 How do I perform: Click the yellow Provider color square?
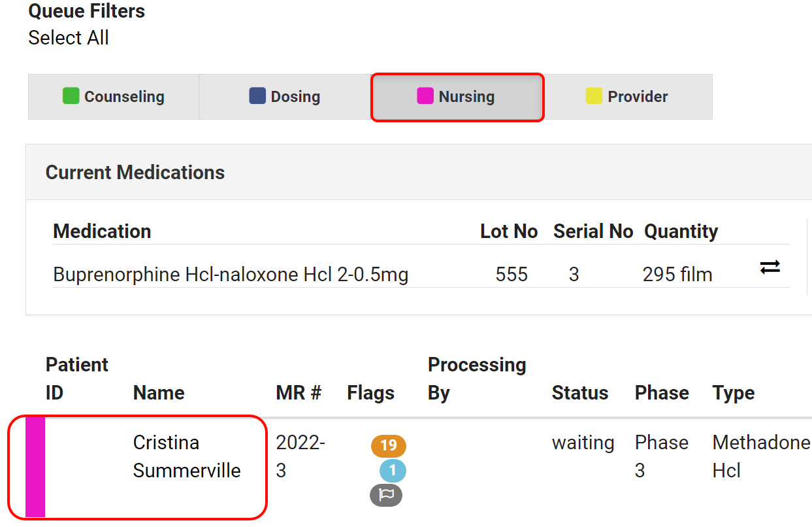click(594, 97)
